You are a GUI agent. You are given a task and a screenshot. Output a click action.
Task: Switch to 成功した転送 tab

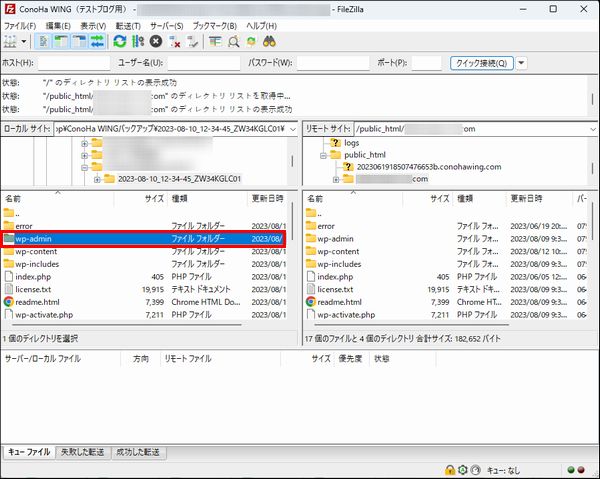click(x=138, y=452)
